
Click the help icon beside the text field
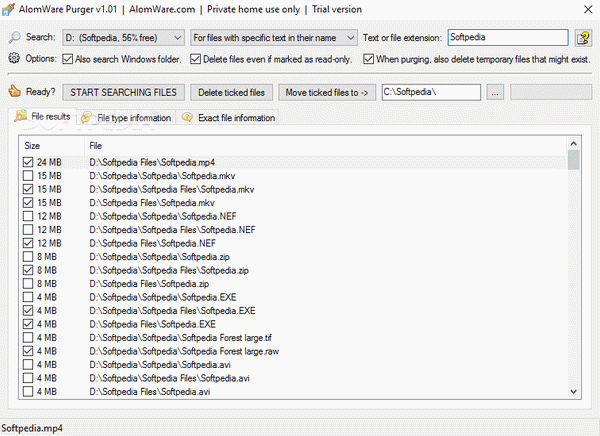583,38
